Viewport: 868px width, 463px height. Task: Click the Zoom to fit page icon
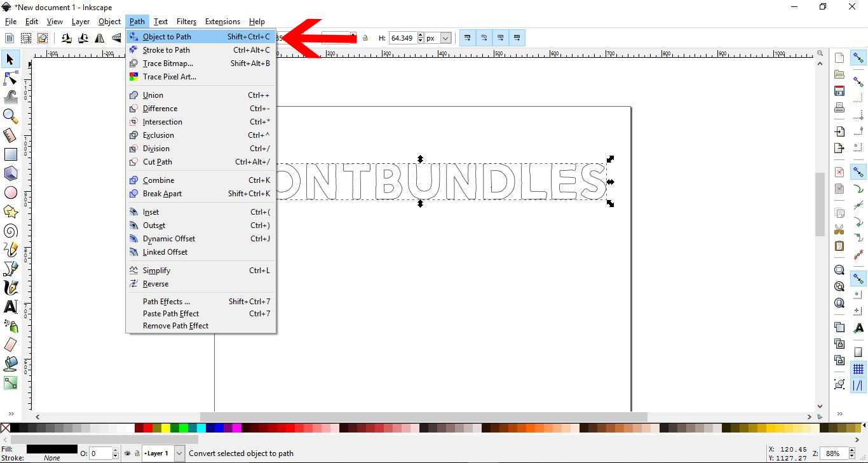pyautogui.click(x=839, y=303)
